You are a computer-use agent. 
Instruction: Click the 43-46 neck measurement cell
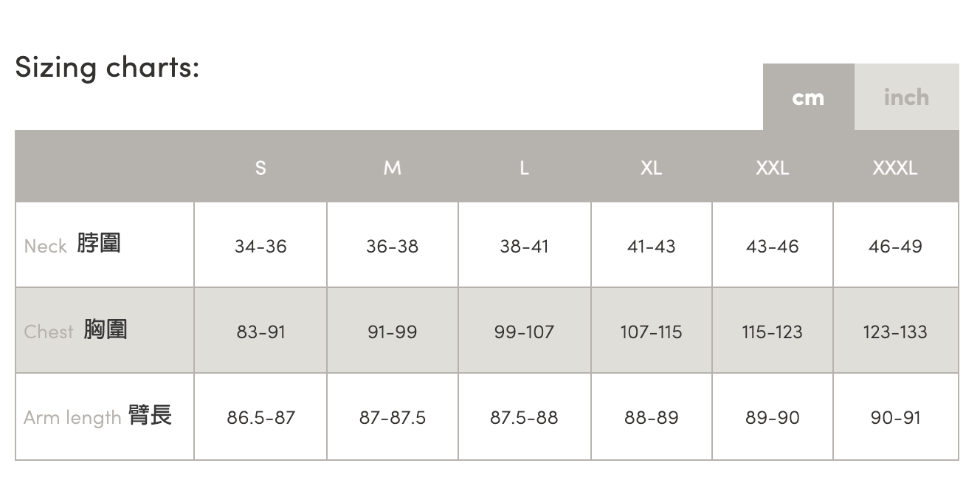click(x=772, y=246)
